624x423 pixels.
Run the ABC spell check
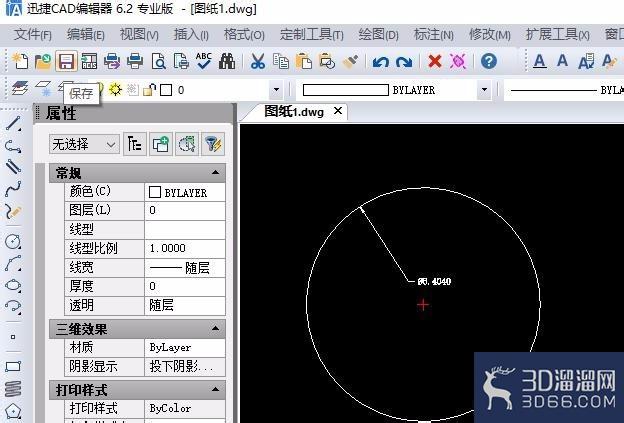click(x=204, y=61)
